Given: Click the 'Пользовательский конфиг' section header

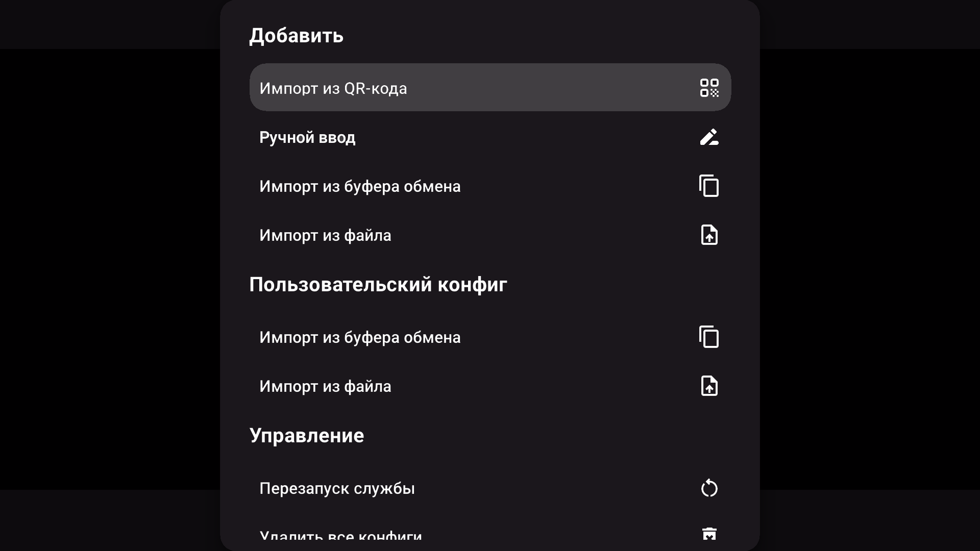Looking at the screenshot, I should [378, 284].
